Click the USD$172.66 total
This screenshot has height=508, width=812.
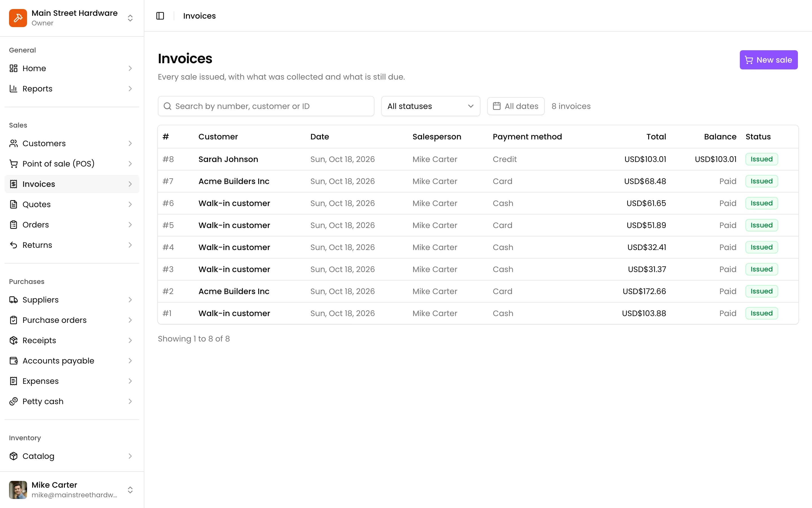[x=644, y=291]
